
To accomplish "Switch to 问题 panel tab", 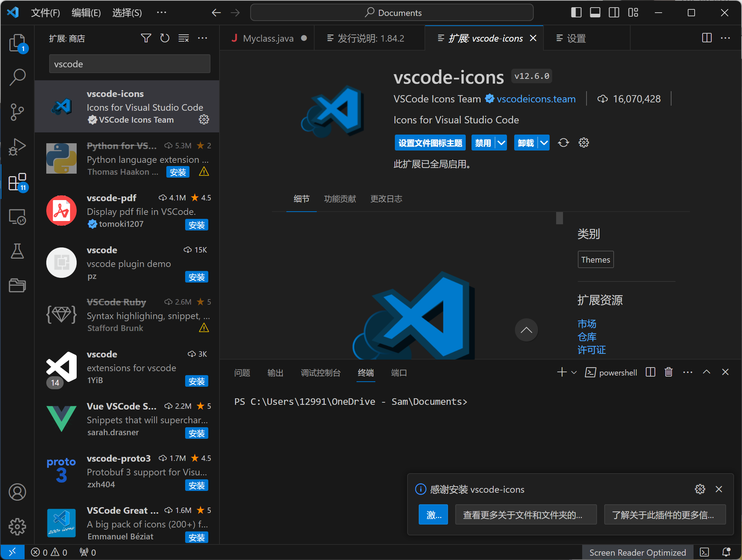I will point(242,373).
